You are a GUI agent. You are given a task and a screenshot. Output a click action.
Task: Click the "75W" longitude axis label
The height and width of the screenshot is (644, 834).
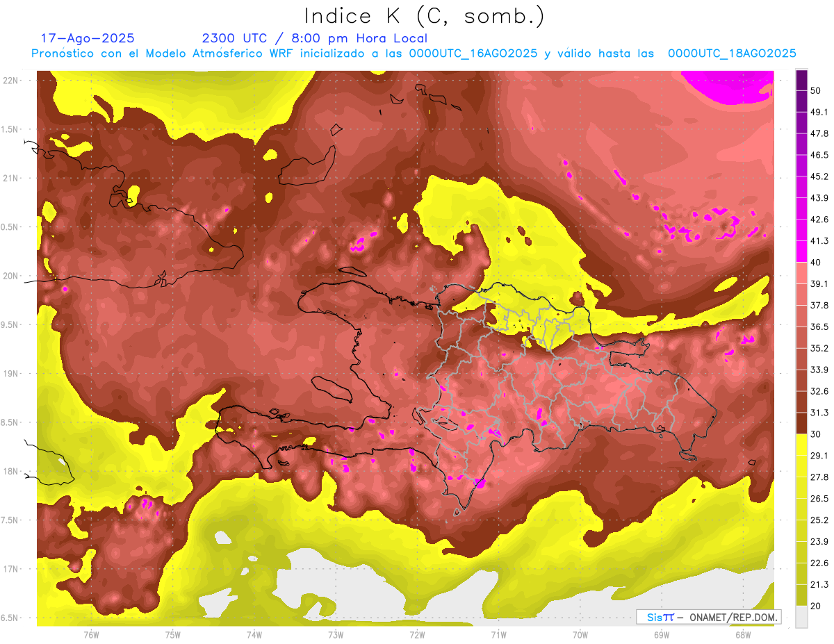point(172,635)
